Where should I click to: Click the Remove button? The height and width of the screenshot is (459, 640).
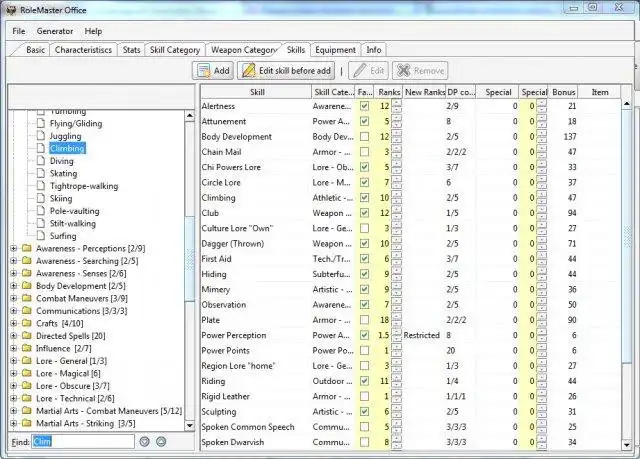coord(420,71)
